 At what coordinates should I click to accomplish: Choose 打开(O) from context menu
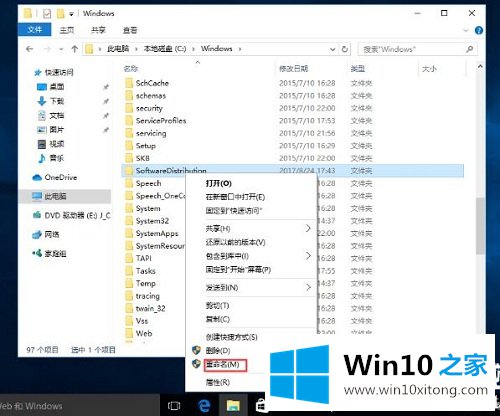pyautogui.click(x=219, y=183)
